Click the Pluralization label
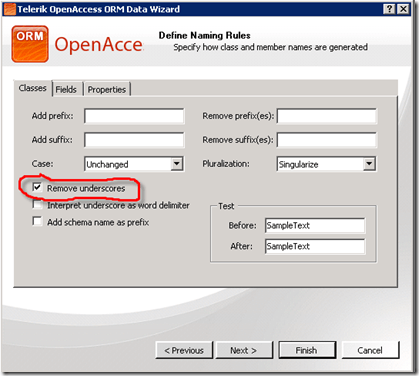Screen dimensions: 419x376 coord(226,164)
